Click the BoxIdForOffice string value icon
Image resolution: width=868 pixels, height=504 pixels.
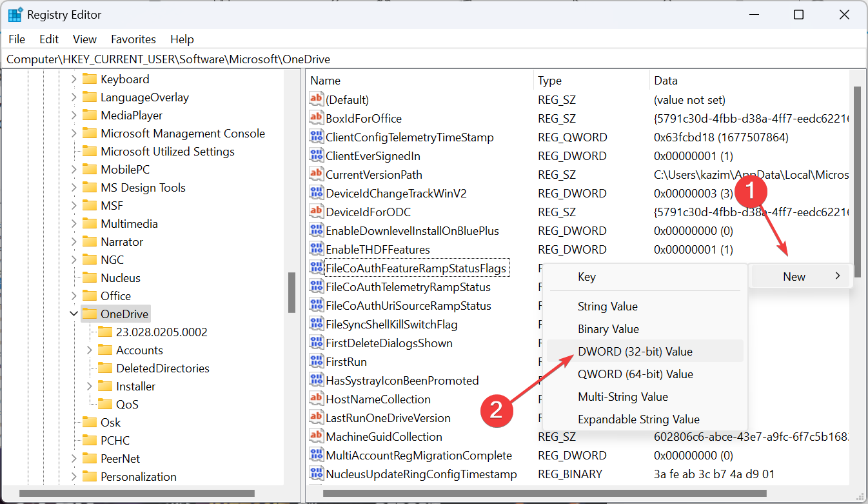(316, 118)
